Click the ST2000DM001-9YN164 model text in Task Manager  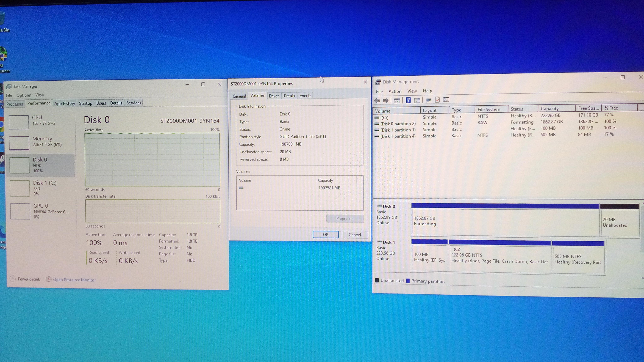[x=190, y=121]
